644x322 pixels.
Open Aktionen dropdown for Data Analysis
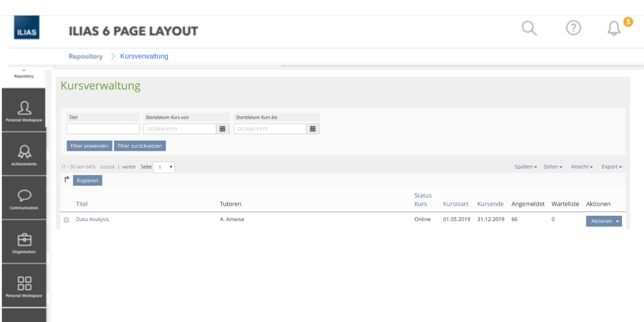[604, 221]
